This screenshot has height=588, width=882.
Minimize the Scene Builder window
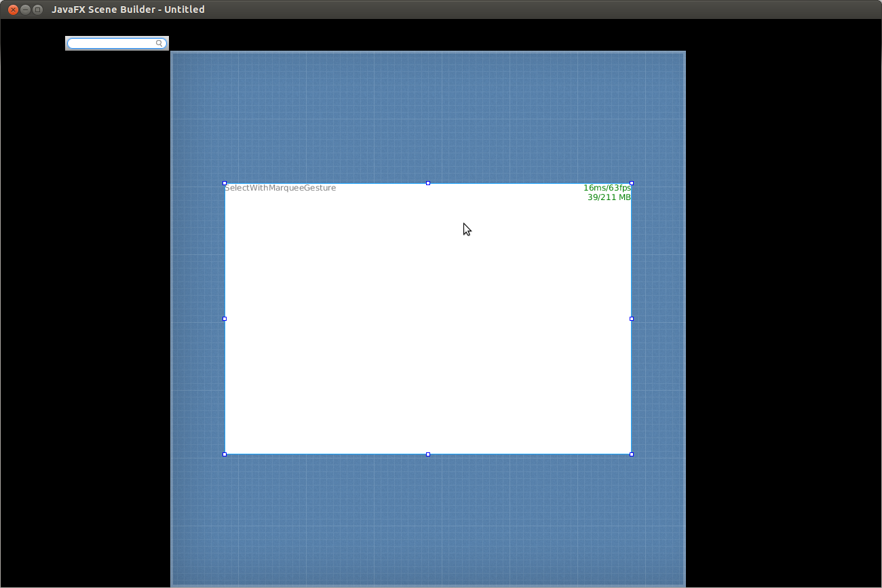coord(25,9)
